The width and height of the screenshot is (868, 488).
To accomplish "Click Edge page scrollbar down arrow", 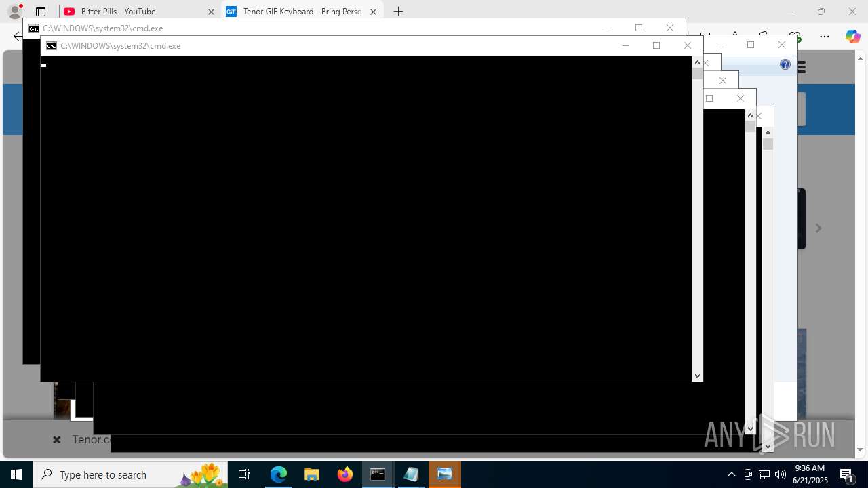I will (x=861, y=450).
